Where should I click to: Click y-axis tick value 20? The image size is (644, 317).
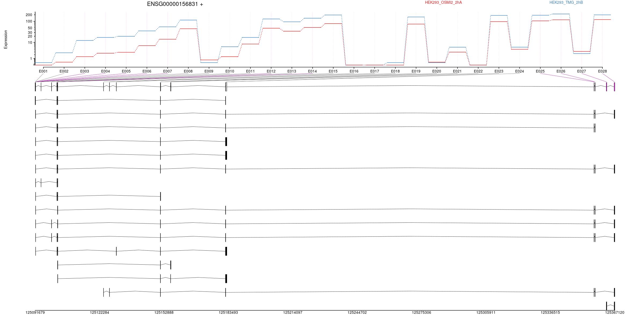pos(30,36)
